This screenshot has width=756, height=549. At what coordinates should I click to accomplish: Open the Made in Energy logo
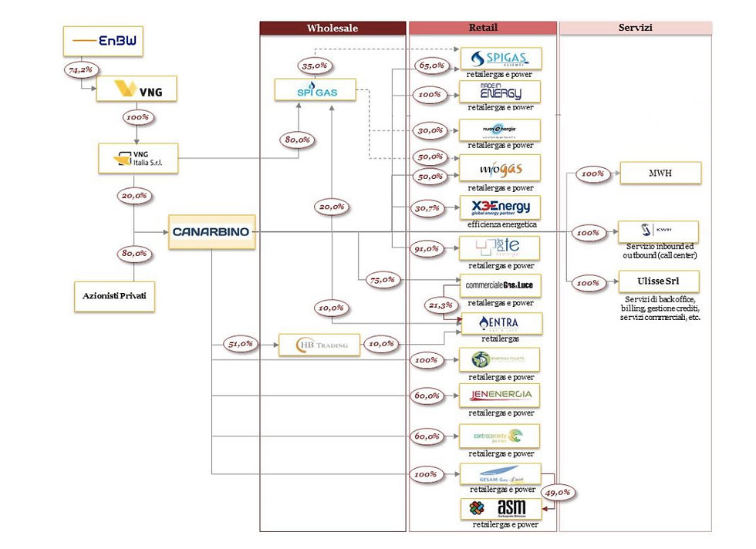(500, 92)
